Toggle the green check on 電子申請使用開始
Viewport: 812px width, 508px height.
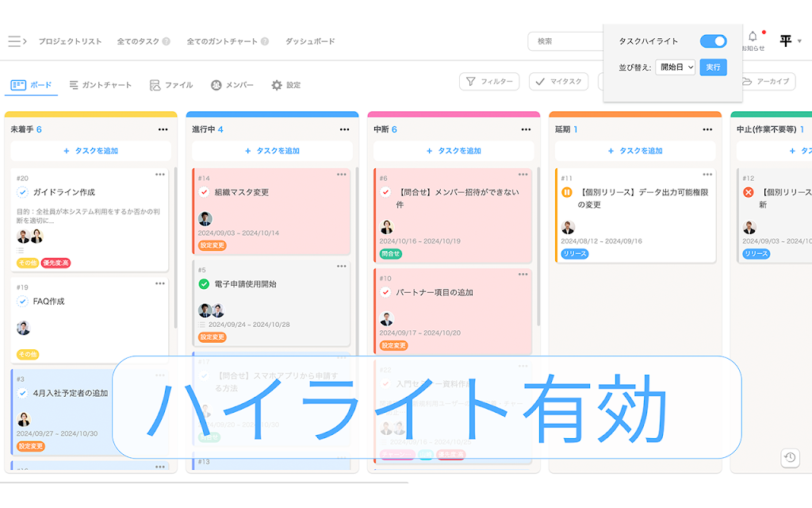(204, 284)
